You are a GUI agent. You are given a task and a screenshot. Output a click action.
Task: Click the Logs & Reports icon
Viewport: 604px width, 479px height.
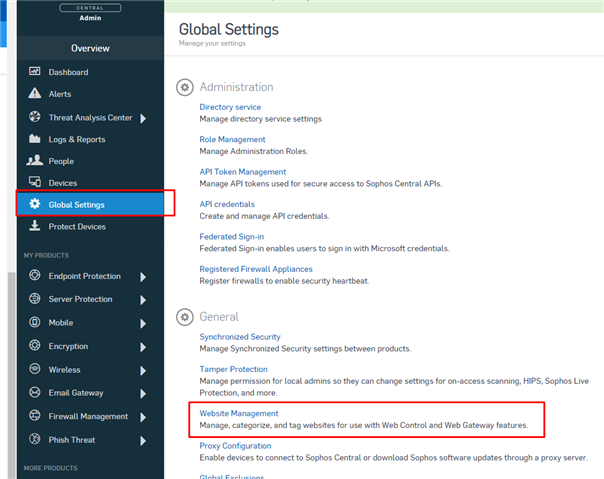pyautogui.click(x=35, y=138)
